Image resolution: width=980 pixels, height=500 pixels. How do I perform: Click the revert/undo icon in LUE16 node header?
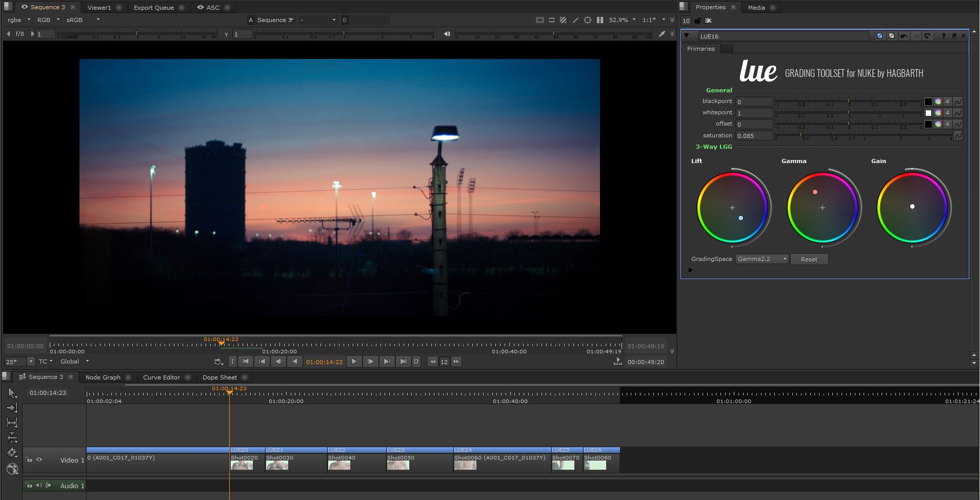904,36
